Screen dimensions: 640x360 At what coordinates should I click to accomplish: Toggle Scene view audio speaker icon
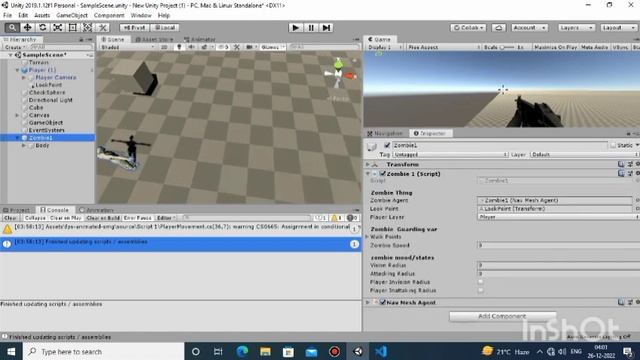tap(191, 47)
